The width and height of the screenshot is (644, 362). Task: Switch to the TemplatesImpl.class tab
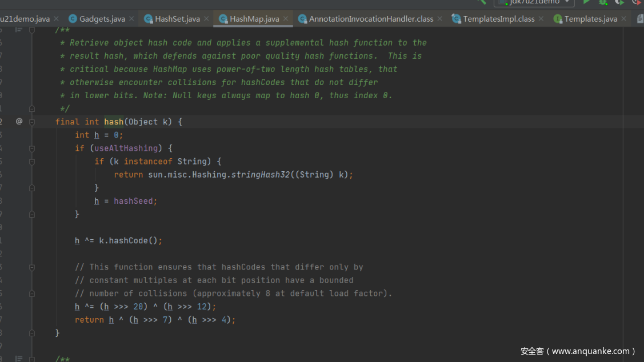coord(498,19)
